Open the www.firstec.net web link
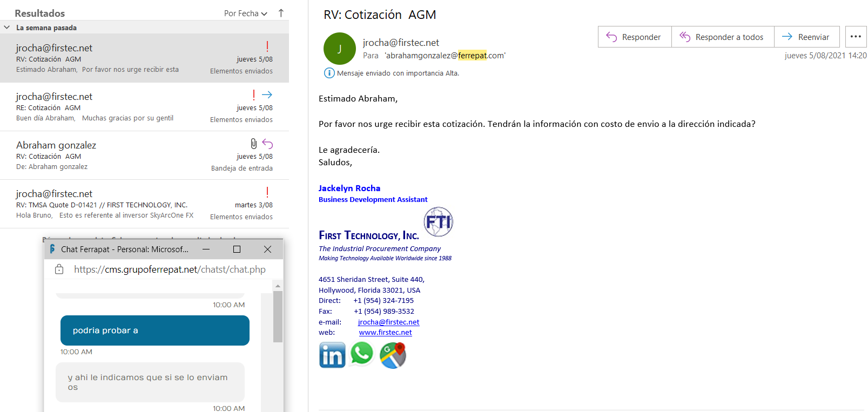The image size is (868, 412). coord(385,332)
